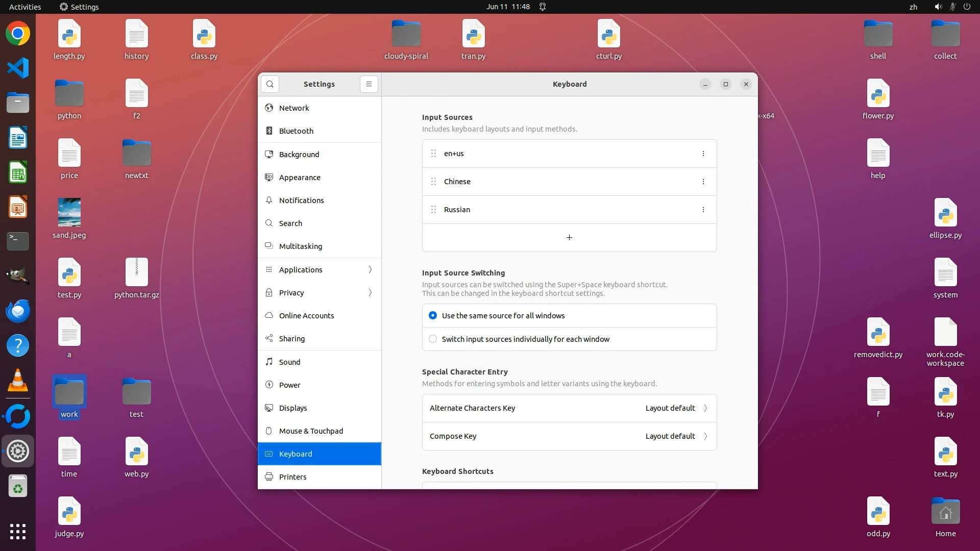
Task: Click three-dot menu for Russian input source
Action: 703,210
